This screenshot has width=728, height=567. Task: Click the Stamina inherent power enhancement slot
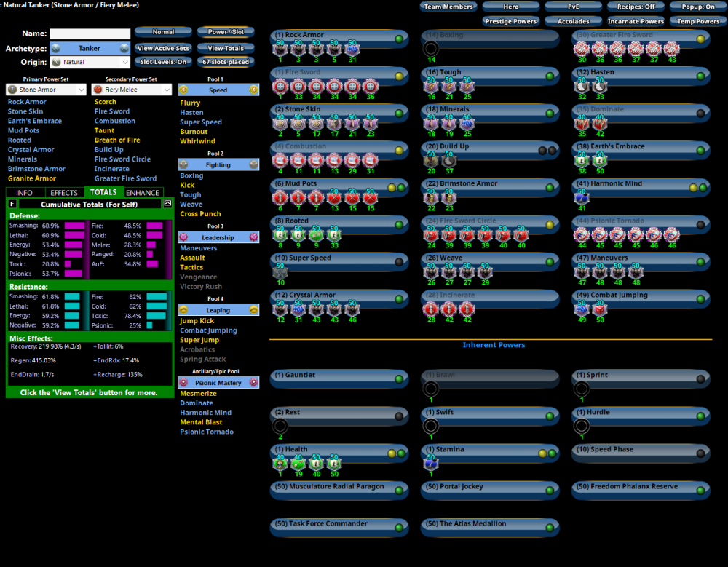coord(431,464)
